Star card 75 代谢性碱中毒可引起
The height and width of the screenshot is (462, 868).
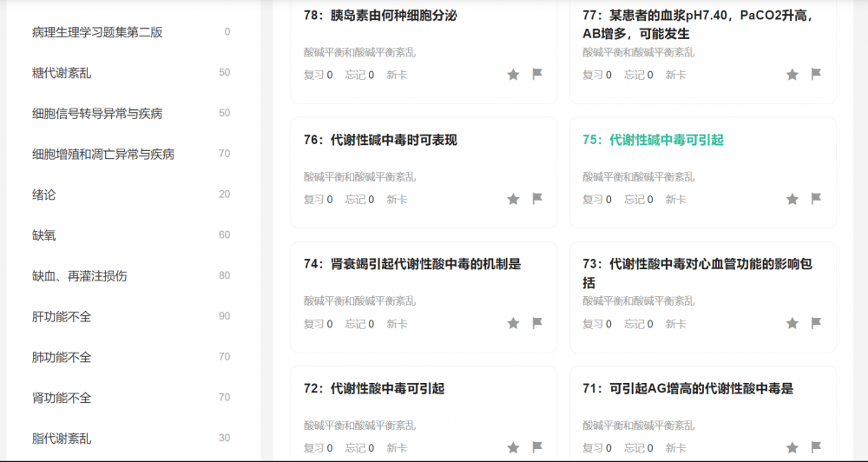(x=792, y=199)
